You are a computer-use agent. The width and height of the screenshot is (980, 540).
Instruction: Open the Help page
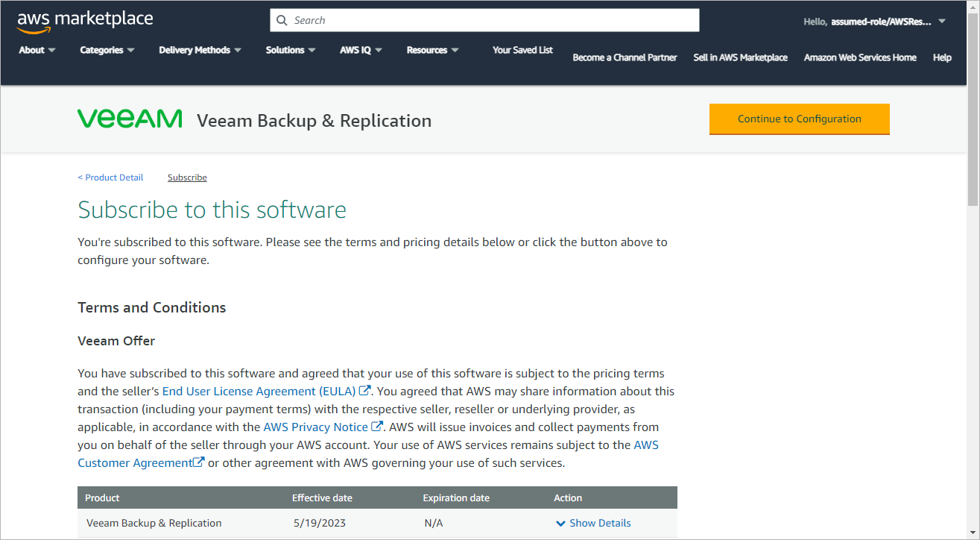click(x=942, y=57)
